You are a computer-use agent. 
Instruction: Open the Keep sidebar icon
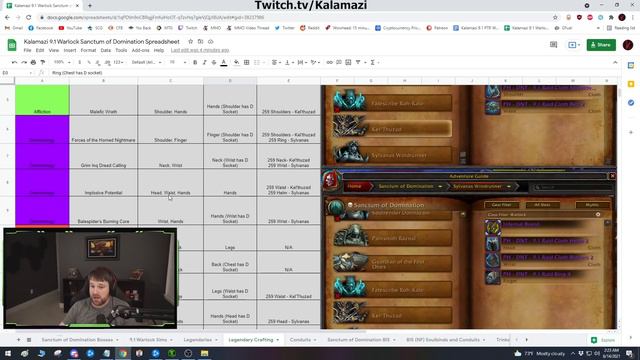tap(631, 84)
